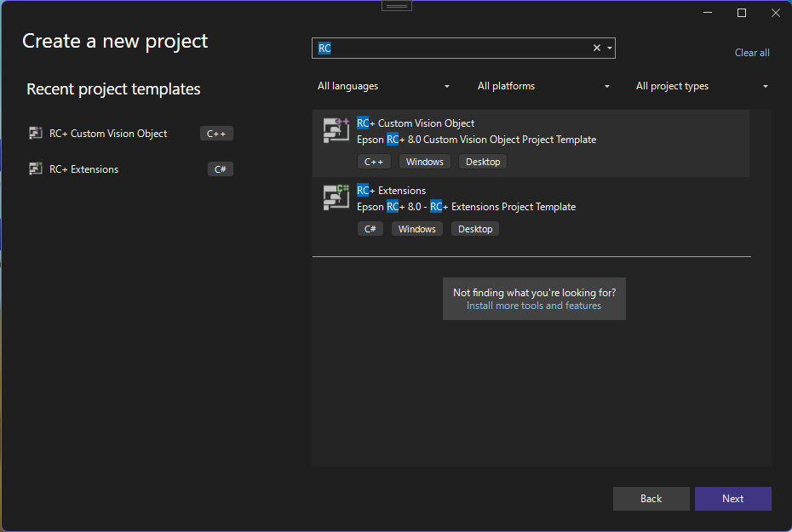
Task: Close the new project dialog window
Action: click(775, 13)
